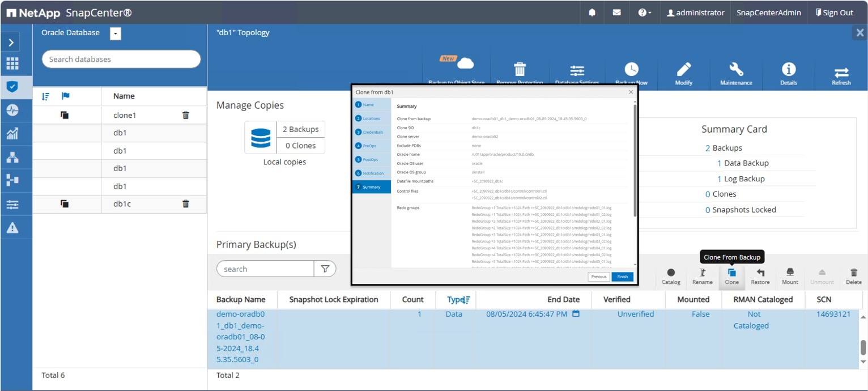Viewport: 868px width, 391px height.
Task: Click the flag filter icon in list header
Action: (65, 96)
